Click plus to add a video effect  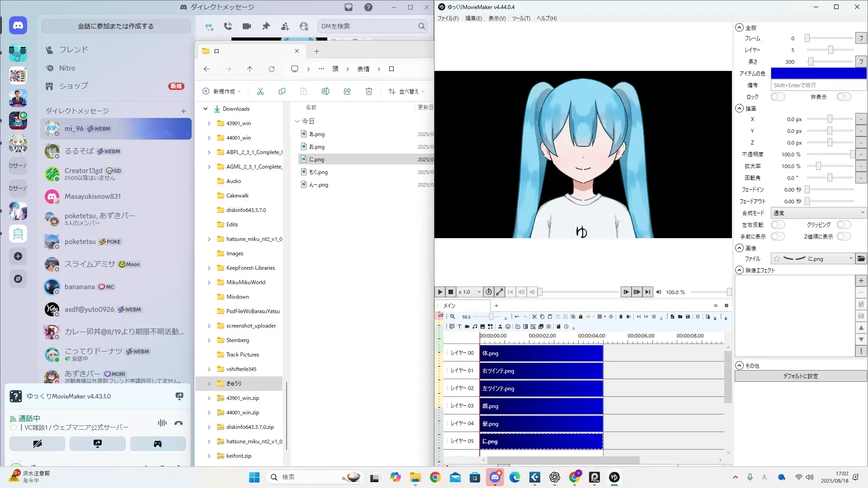[x=861, y=281]
